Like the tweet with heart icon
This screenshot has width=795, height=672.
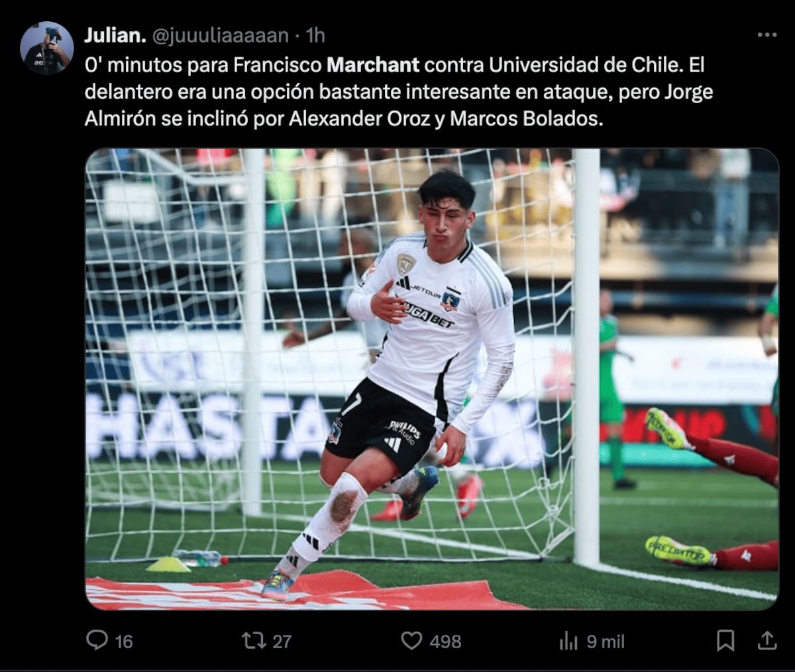(x=411, y=640)
